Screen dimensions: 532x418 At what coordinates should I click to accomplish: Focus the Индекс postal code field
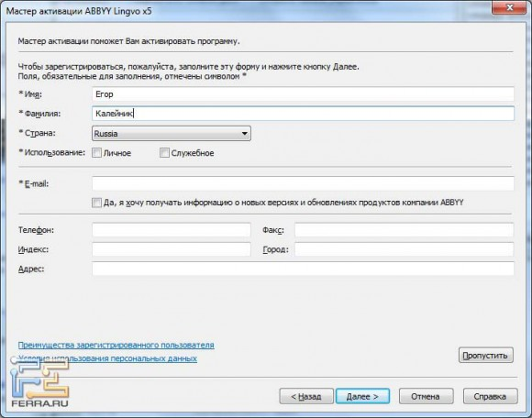(172, 249)
